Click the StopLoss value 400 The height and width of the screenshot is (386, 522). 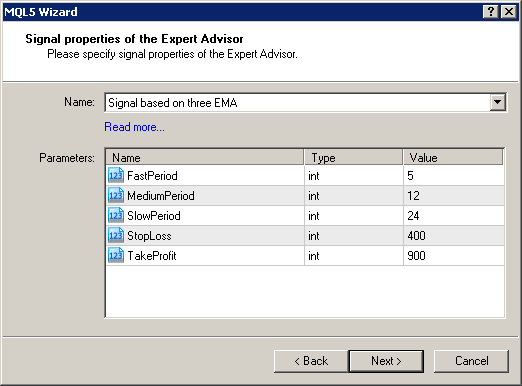pos(416,236)
